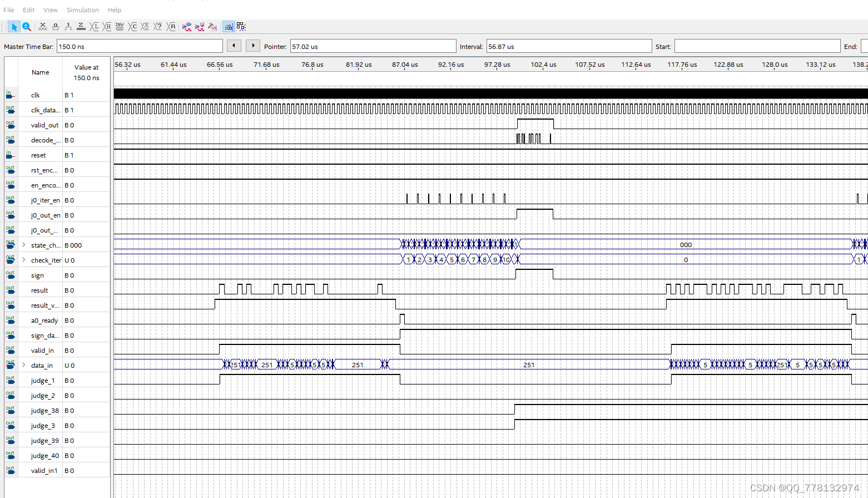Apply the Forcing Low (0) value tool

[55, 26]
